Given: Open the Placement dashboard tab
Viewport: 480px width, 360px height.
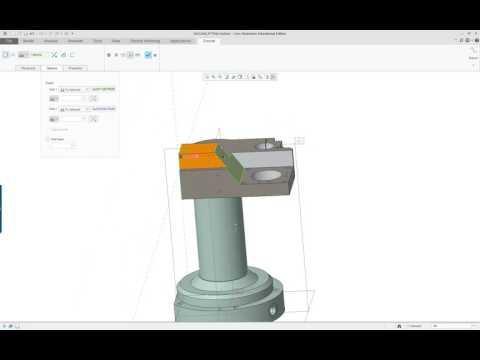Looking at the screenshot, I should 28,68.
